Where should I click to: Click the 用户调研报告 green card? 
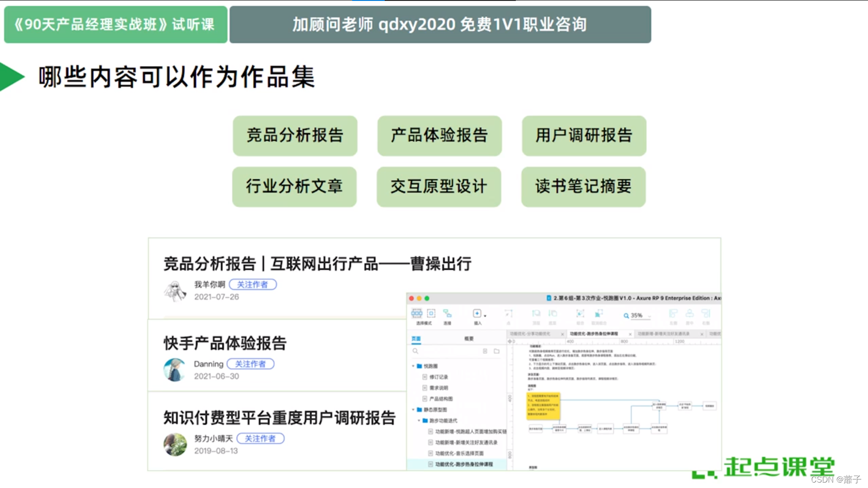click(584, 136)
